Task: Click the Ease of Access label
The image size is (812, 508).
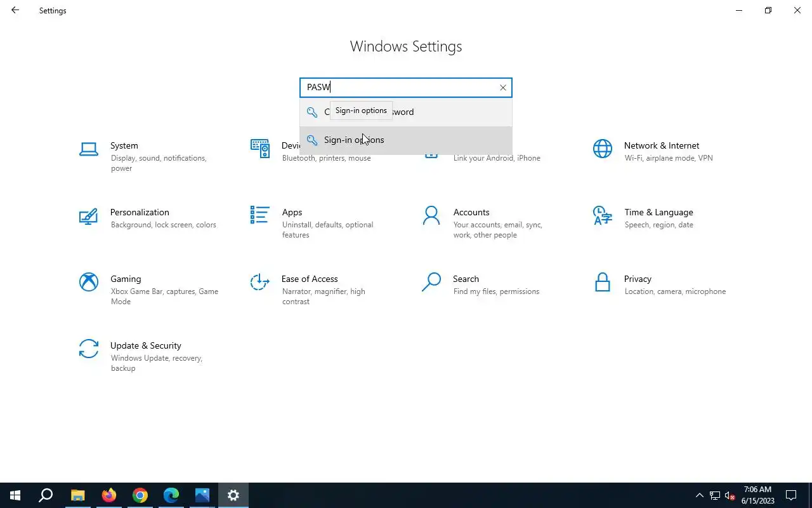Action: pos(310,279)
